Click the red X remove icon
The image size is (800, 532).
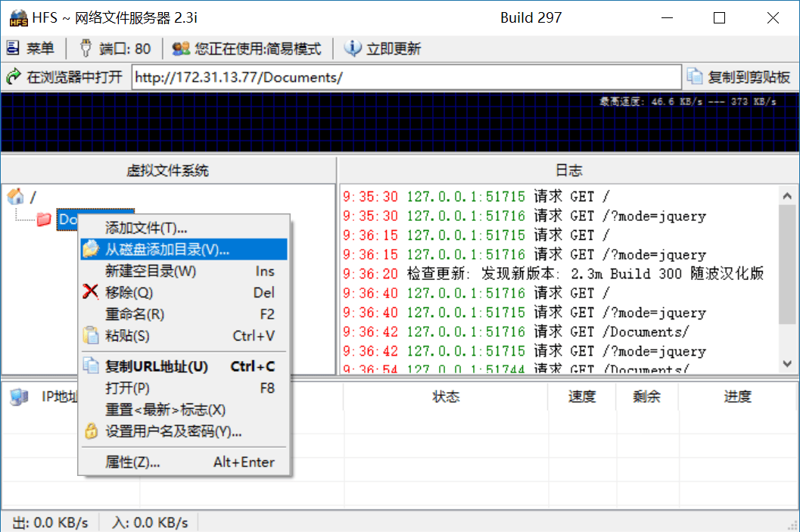point(91,292)
